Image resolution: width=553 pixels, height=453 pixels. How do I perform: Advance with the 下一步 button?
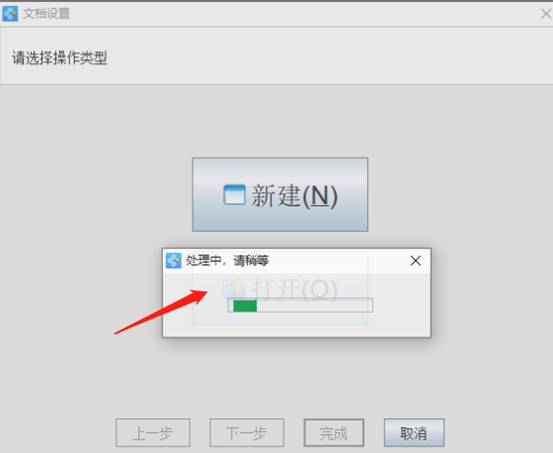[247, 433]
